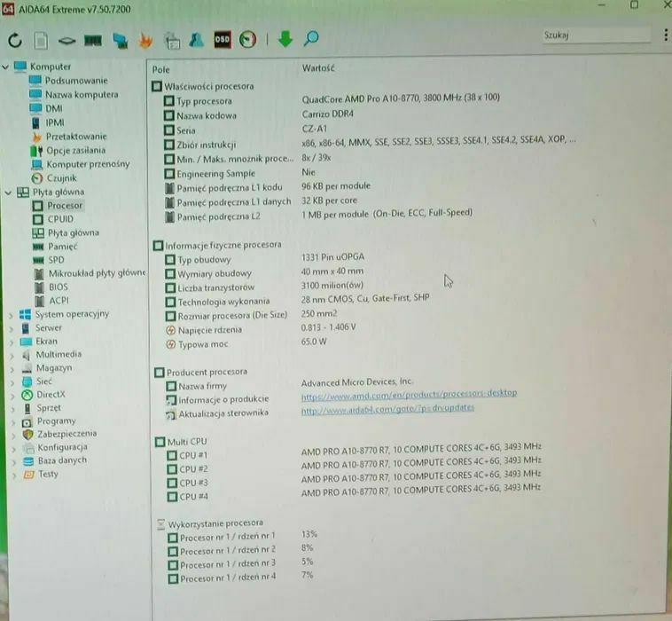Viewport: 672px width, 621px height.
Task: Open the BIOS tree item
Action: pos(59,287)
